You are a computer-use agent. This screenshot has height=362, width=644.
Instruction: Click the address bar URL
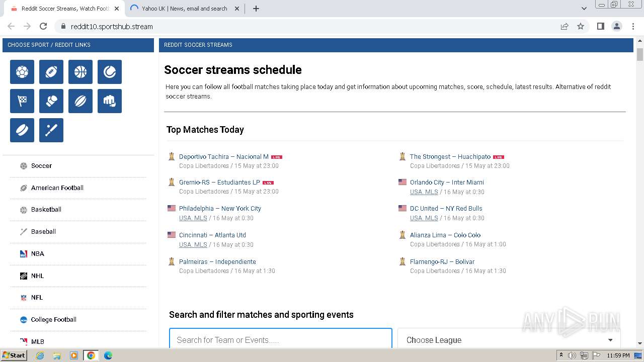(x=112, y=27)
